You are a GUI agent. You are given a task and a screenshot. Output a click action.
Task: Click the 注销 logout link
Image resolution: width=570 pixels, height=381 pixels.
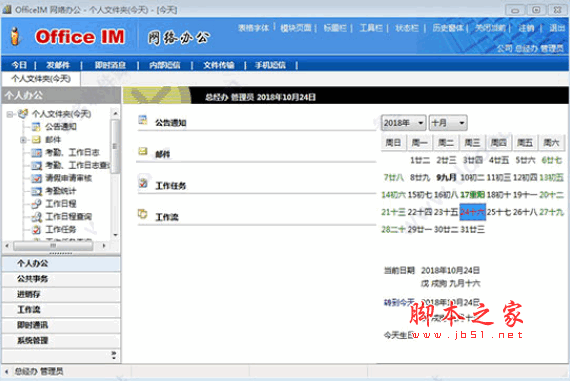pyautogui.click(x=526, y=28)
